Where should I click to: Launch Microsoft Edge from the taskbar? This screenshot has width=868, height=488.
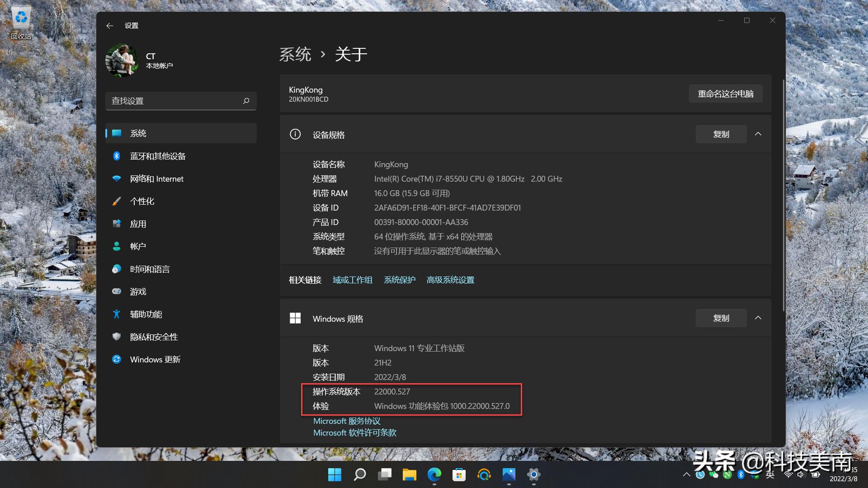click(434, 475)
